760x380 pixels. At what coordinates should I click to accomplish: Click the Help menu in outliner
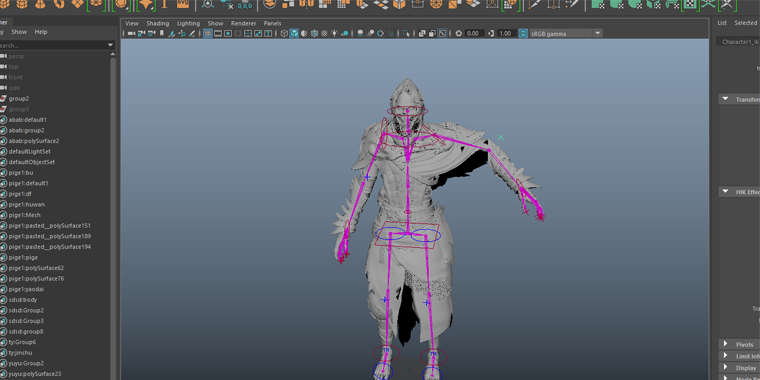(41, 32)
